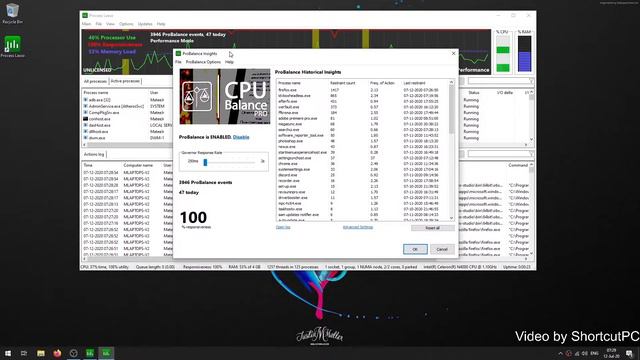Select firefox.exe row in historical insights
This screenshot has width=640, height=360.
click(362, 90)
